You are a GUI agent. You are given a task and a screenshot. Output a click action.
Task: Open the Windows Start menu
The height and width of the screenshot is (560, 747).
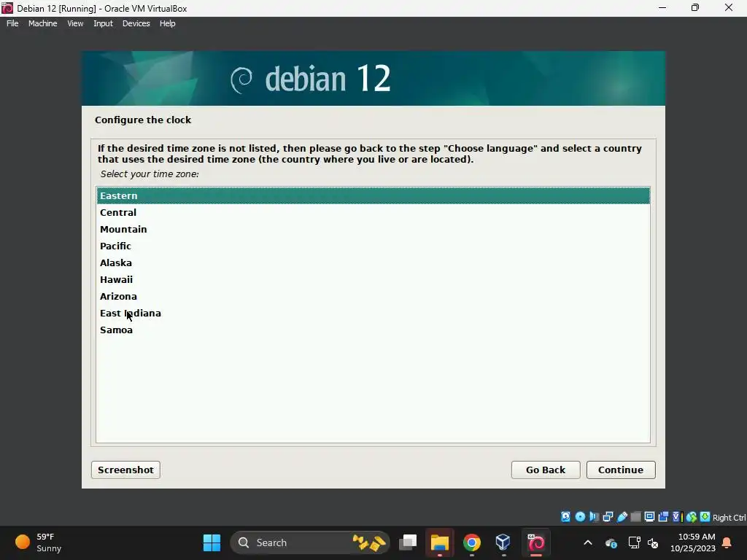click(x=212, y=542)
